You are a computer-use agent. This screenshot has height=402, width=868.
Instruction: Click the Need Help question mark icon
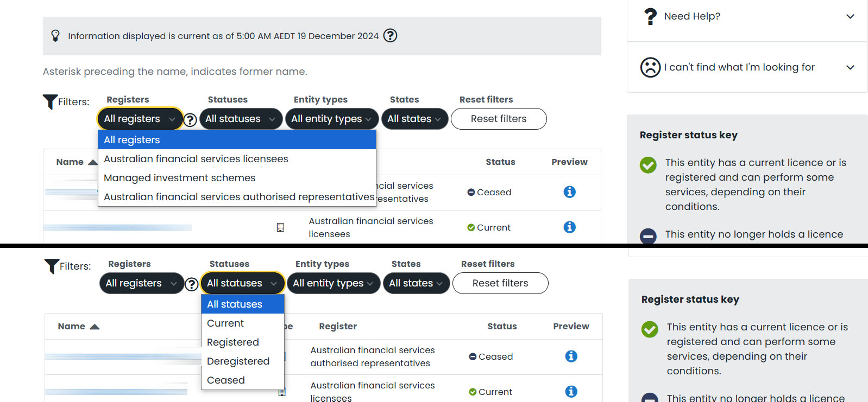coord(650,16)
